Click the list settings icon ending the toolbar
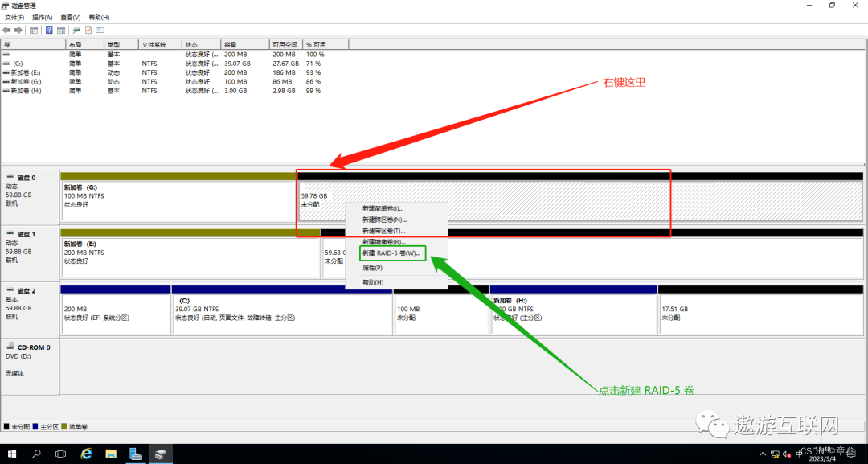The width and height of the screenshot is (868, 464). [100, 30]
